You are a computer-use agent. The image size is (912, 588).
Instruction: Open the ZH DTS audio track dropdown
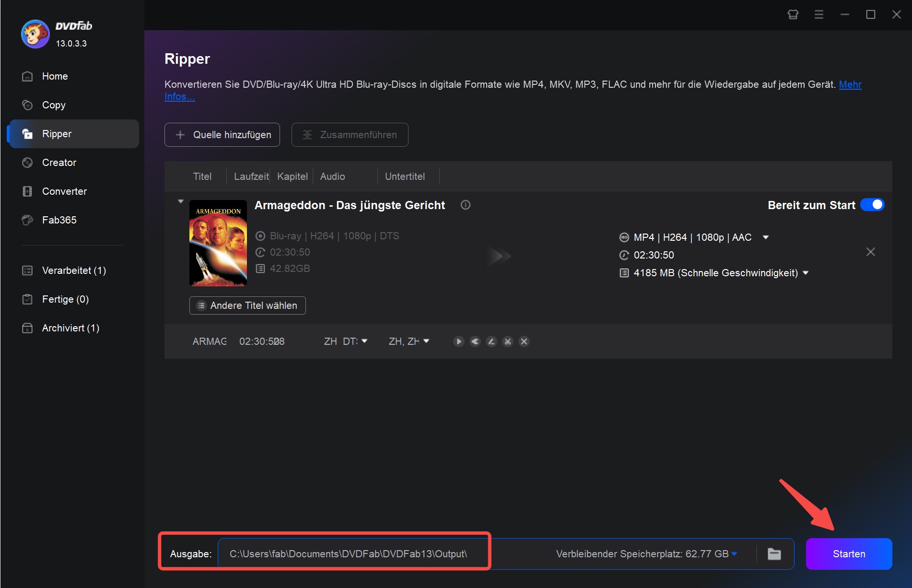(x=364, y=341)
